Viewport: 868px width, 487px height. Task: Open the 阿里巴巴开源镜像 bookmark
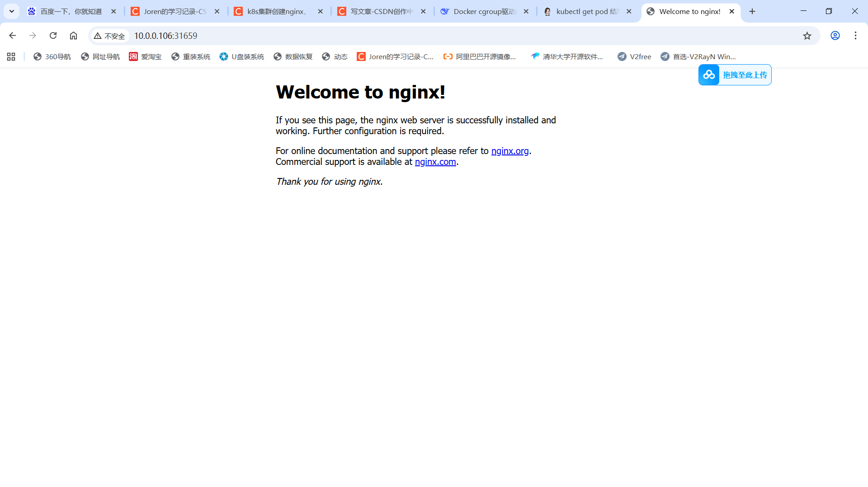[480, 56]
